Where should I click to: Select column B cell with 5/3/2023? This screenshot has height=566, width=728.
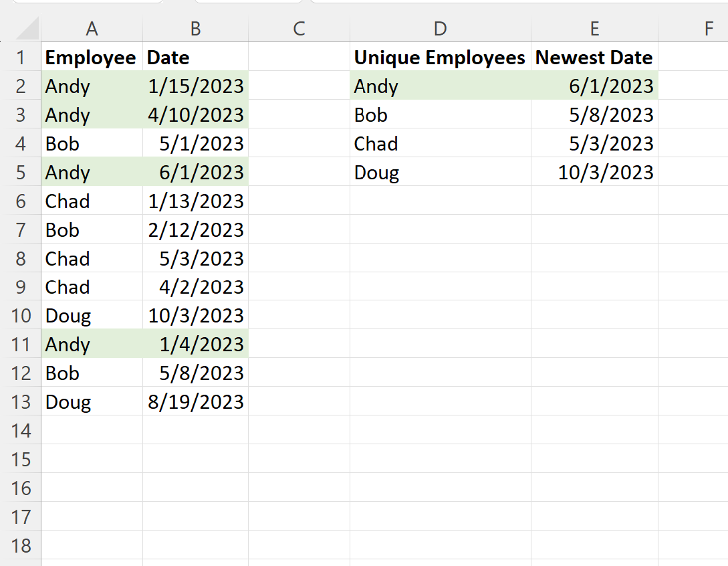point(195,258)
